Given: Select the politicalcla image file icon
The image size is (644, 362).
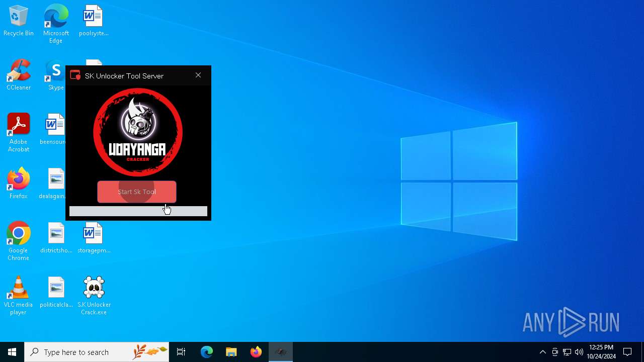Looking at the screenshot, I should (56, 292).
